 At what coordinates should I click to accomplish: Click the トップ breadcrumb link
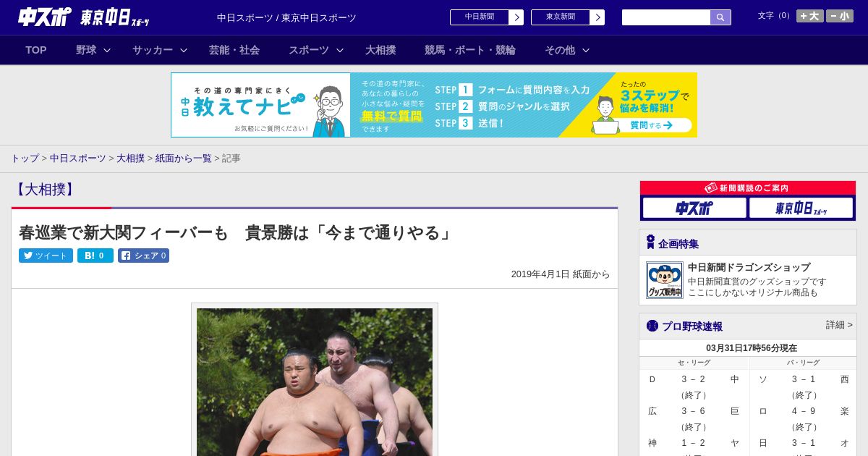click(25, 158)
